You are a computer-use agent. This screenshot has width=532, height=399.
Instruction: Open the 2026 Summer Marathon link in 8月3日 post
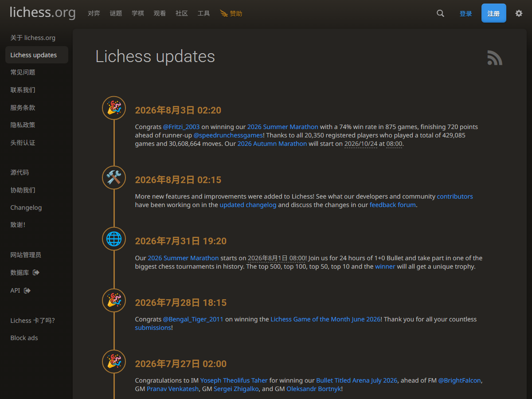[x=283, y=127]
